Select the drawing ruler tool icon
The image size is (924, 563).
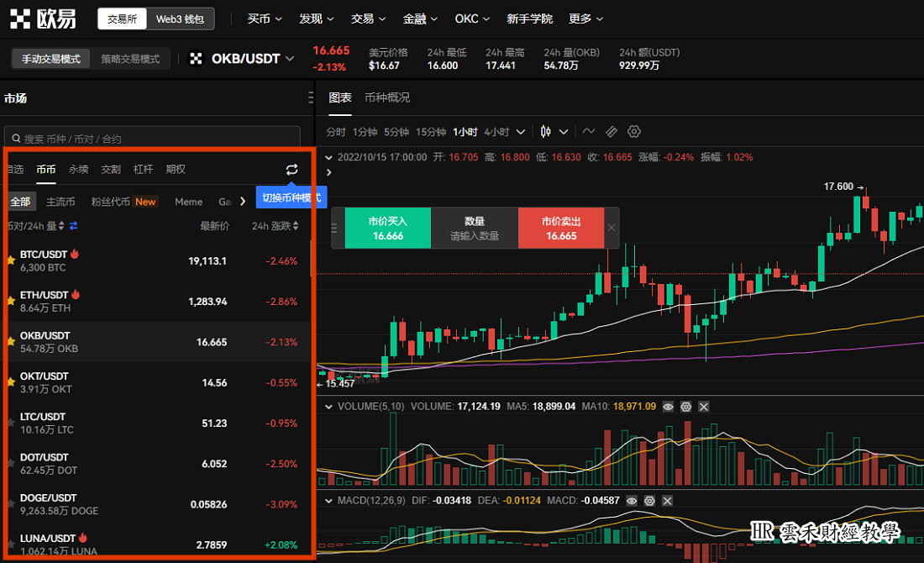612,131
